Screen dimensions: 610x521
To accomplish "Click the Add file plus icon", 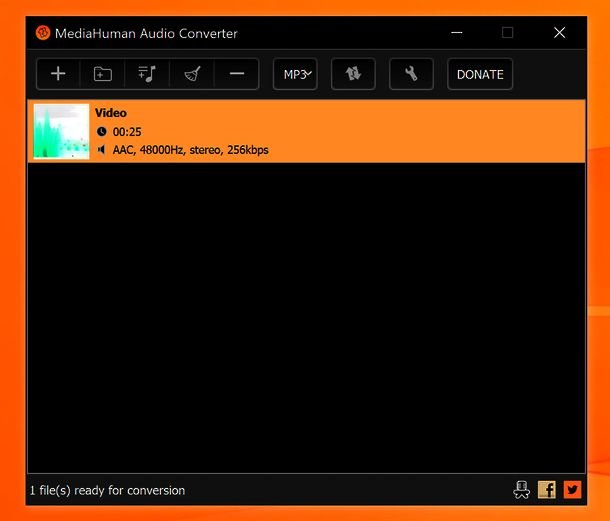I will click(x=58, y=74).
